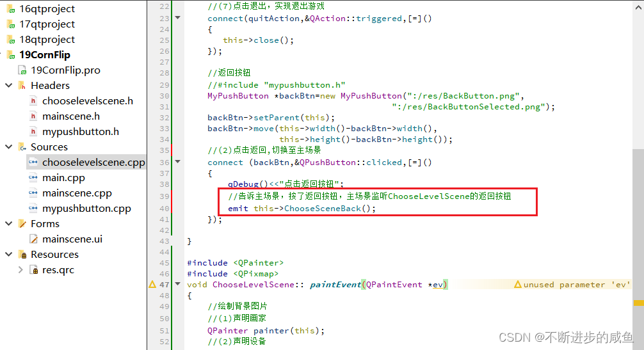
Task: Click the QPainter include on line 45
Action: pos(236,262)
